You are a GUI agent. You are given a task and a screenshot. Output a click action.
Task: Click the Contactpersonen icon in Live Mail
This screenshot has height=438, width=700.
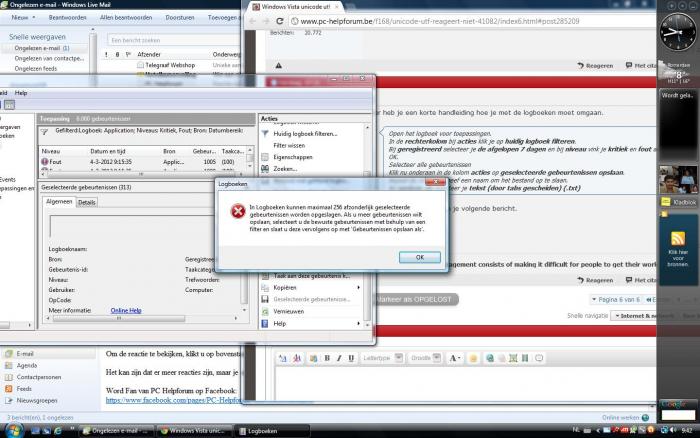(x=8, y=377)
